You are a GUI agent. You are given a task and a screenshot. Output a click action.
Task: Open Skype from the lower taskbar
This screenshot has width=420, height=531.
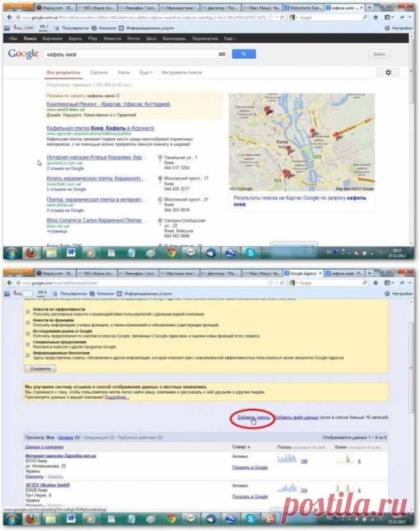251,518
